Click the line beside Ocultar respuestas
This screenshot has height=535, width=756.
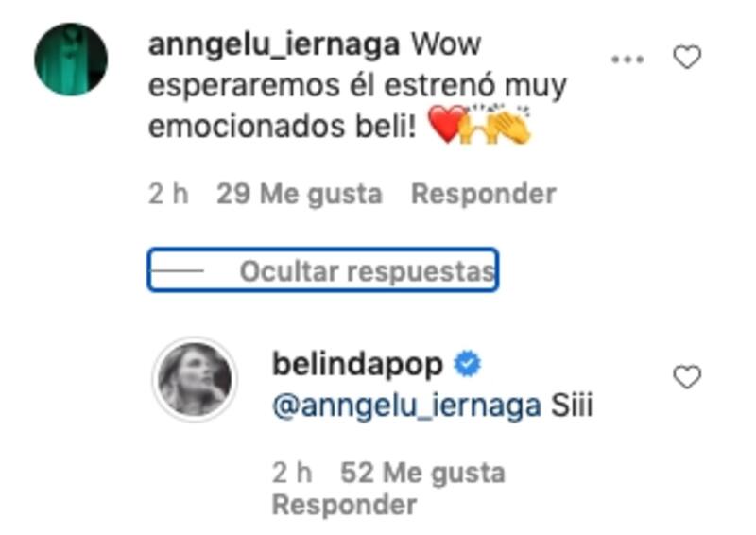178,270
